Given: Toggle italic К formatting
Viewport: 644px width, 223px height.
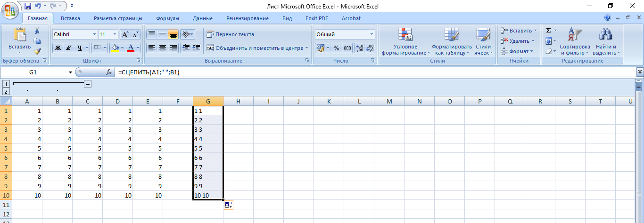Looking at the screenshot, I should click(x=69, y=48).
